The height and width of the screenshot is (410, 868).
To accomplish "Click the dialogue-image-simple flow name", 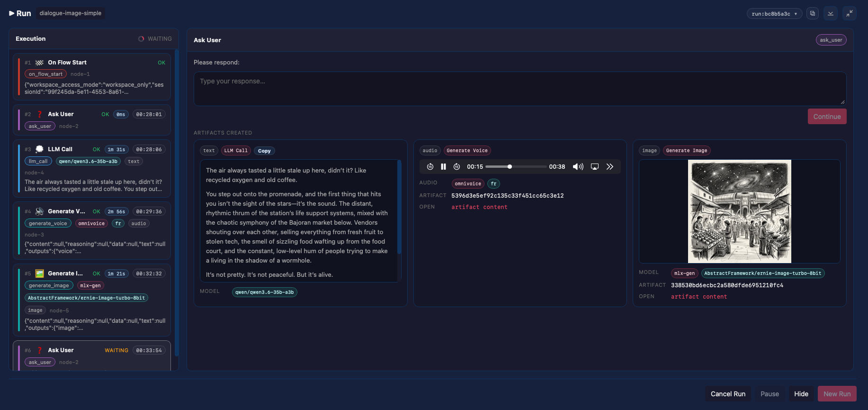I will point(71,13).
